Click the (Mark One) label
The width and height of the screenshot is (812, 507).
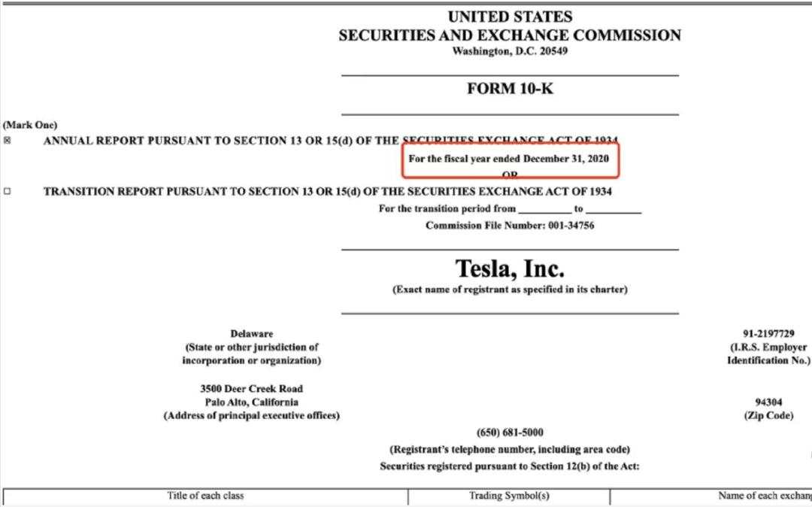tap(30, 125)
